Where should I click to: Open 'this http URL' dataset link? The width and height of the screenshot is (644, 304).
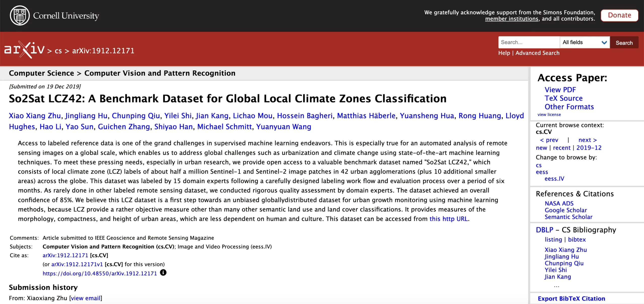click(x=449, y=219)
